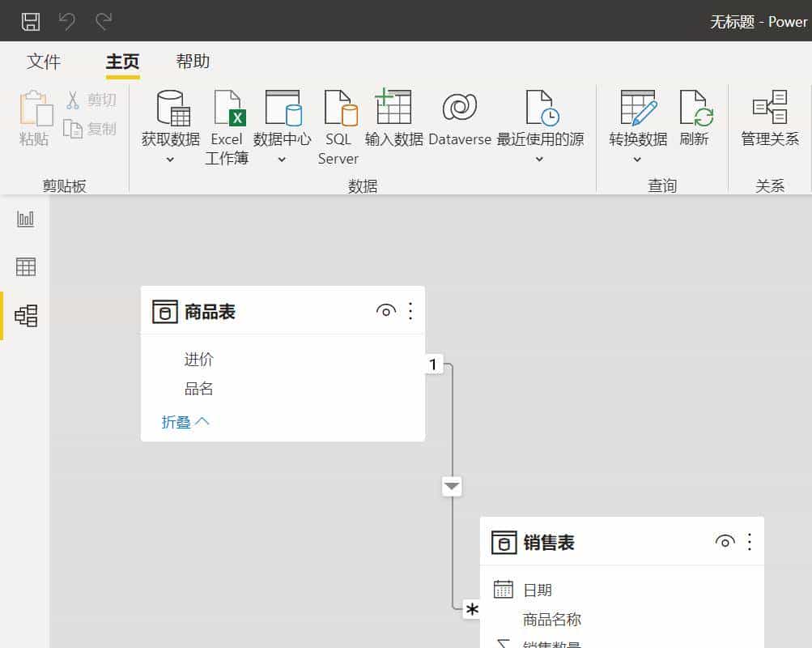Select the 品名 field in 商品表
812x648 pixels.
[198, 389]
